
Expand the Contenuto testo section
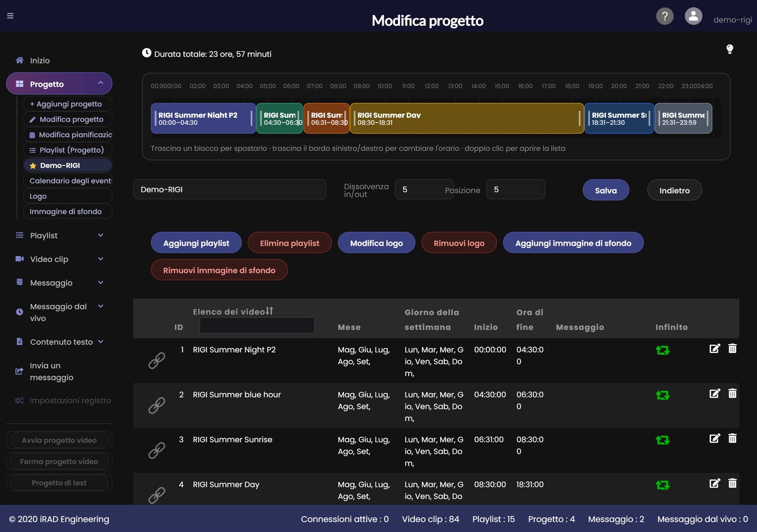coord(59,342)
